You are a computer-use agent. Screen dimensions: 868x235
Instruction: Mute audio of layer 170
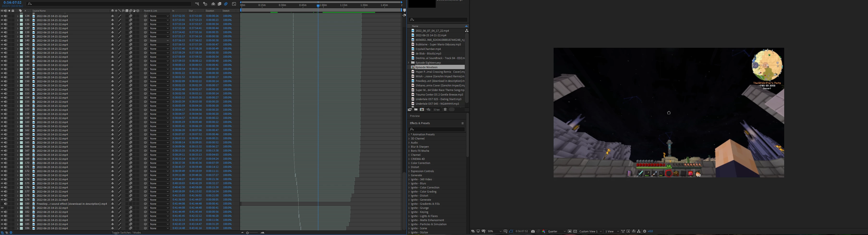(x=6, y=163)
